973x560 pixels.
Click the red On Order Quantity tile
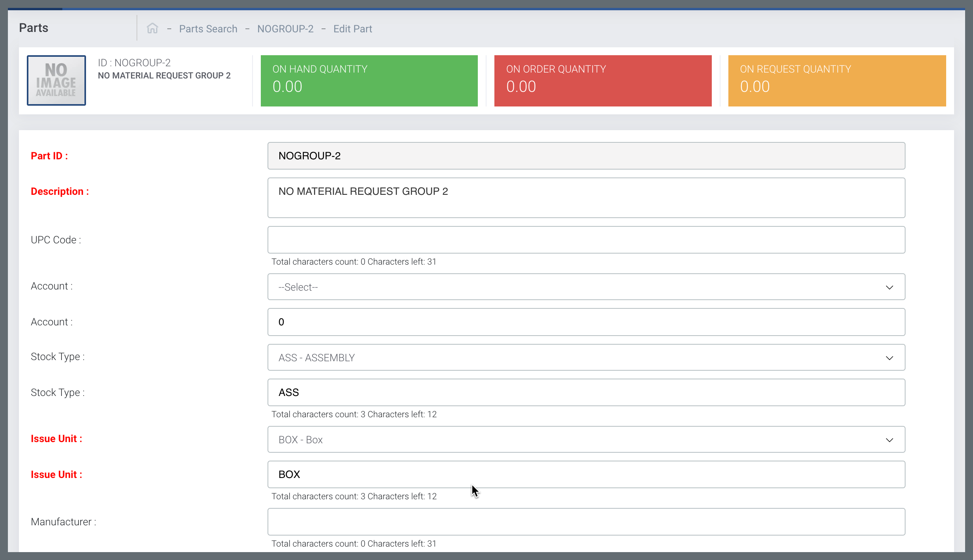coord(603,81)
